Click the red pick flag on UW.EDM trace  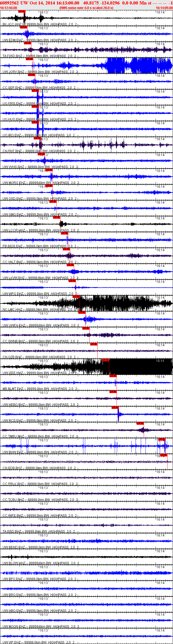coord(24,27)
